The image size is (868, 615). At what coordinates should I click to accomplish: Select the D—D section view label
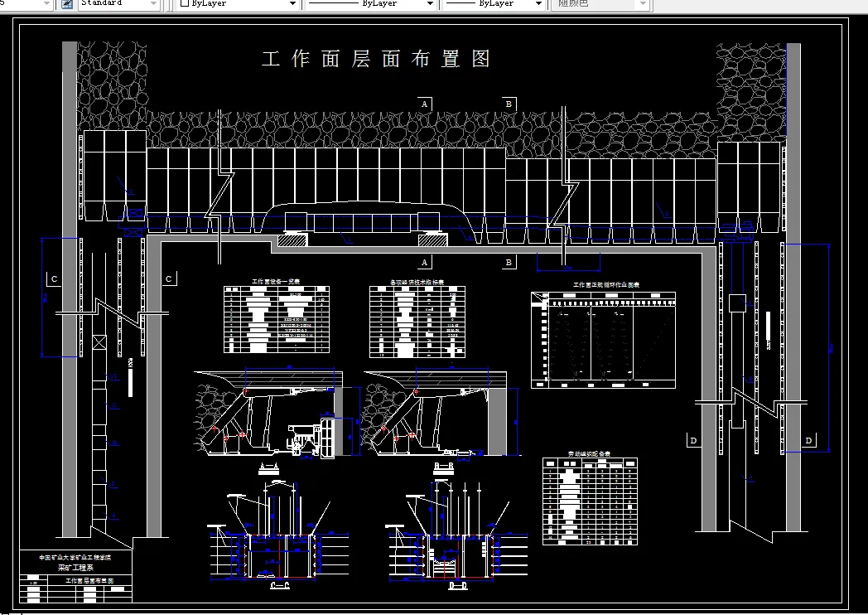point(458,584)
